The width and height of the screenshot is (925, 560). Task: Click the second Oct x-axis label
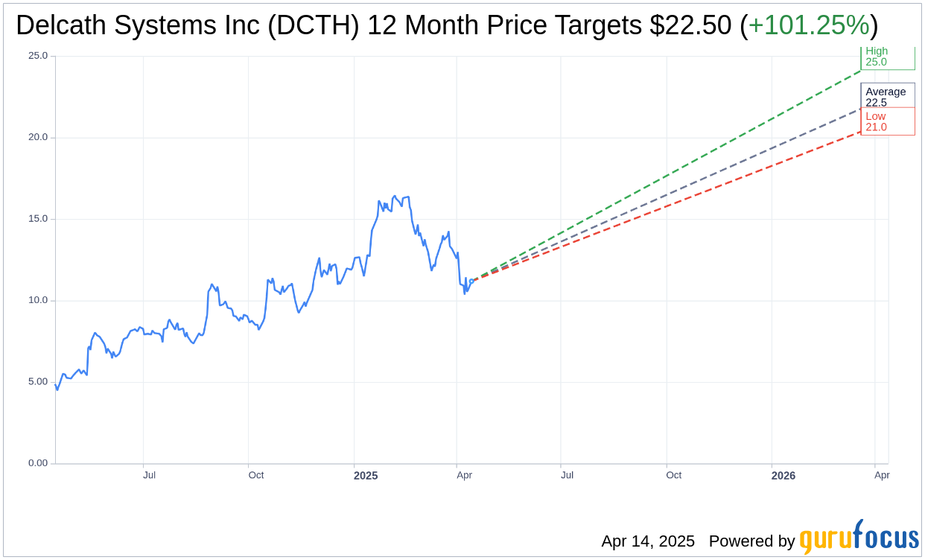[673, 475]
